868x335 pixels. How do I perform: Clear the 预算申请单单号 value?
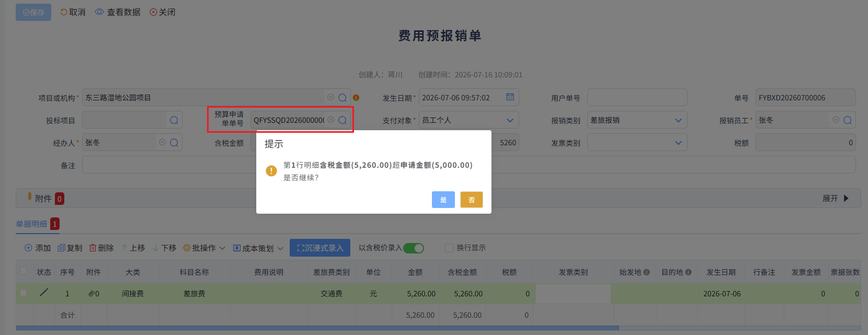(x=330, y=120)
